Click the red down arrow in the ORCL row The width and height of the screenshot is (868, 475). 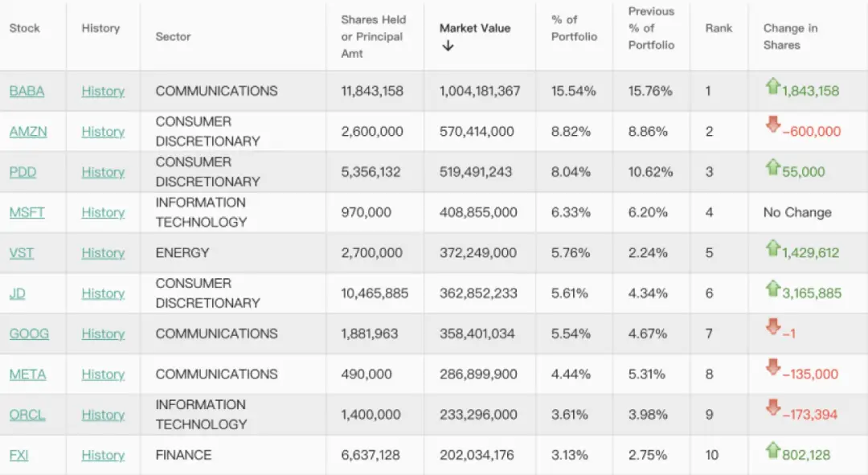pyautogui.click(x=772, y=409)
